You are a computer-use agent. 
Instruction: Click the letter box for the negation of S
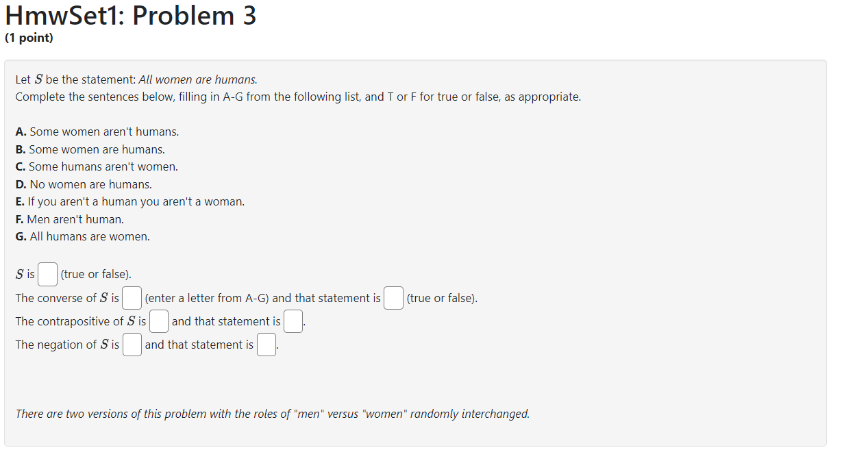[x=132, y=345]
